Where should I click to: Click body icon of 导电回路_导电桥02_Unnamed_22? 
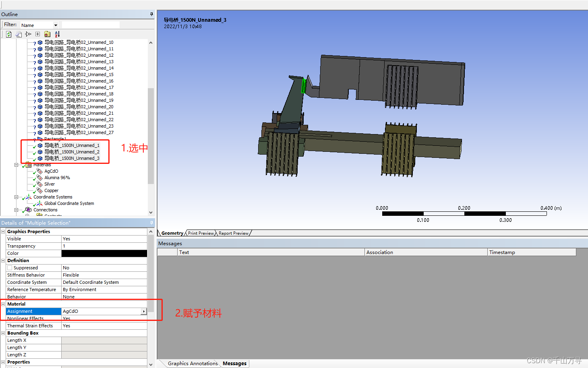coord(40,120)
